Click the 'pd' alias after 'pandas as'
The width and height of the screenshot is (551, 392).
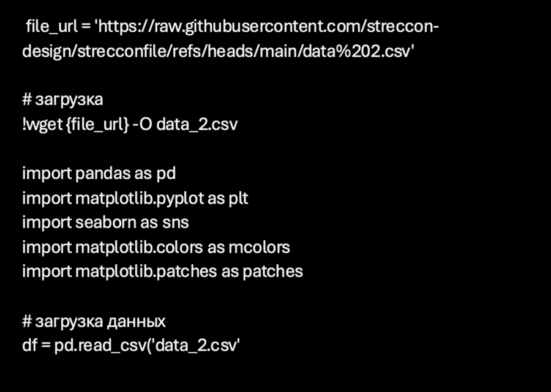click(x=166, y=174)
